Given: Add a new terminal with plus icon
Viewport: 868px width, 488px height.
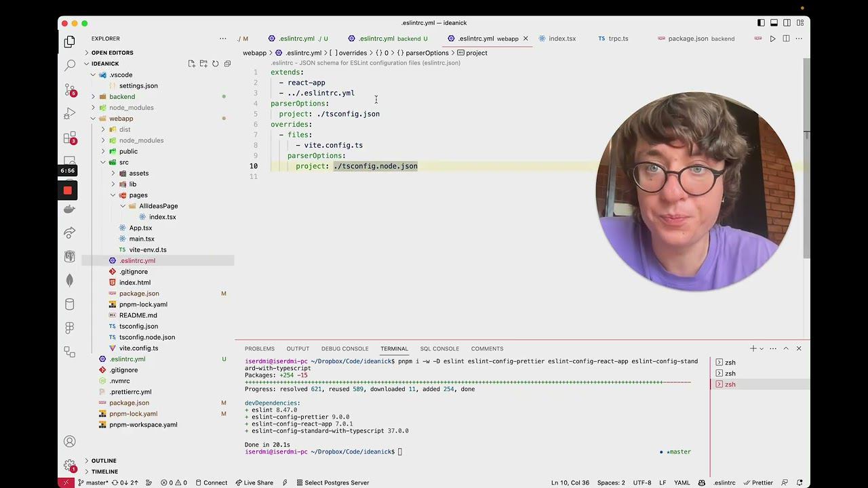Looking at the screenshot, I should coord(753,348).
